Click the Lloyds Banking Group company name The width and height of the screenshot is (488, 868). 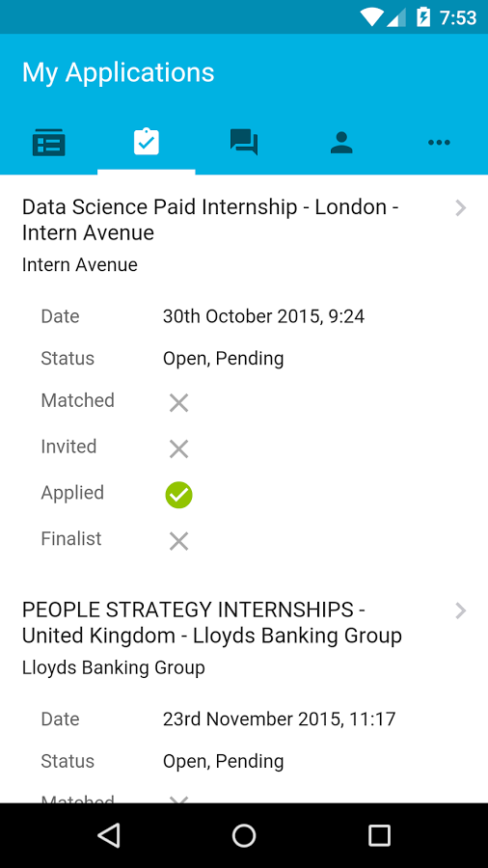pyautogui.click(x=114, y=668)
